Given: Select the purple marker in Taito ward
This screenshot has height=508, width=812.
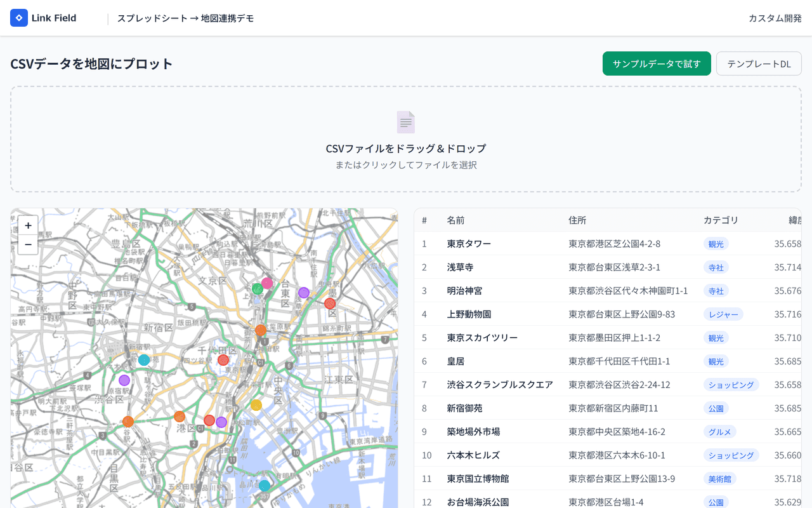Looking at the screenshot, I should pyautogui.click(x=304, y=293).
